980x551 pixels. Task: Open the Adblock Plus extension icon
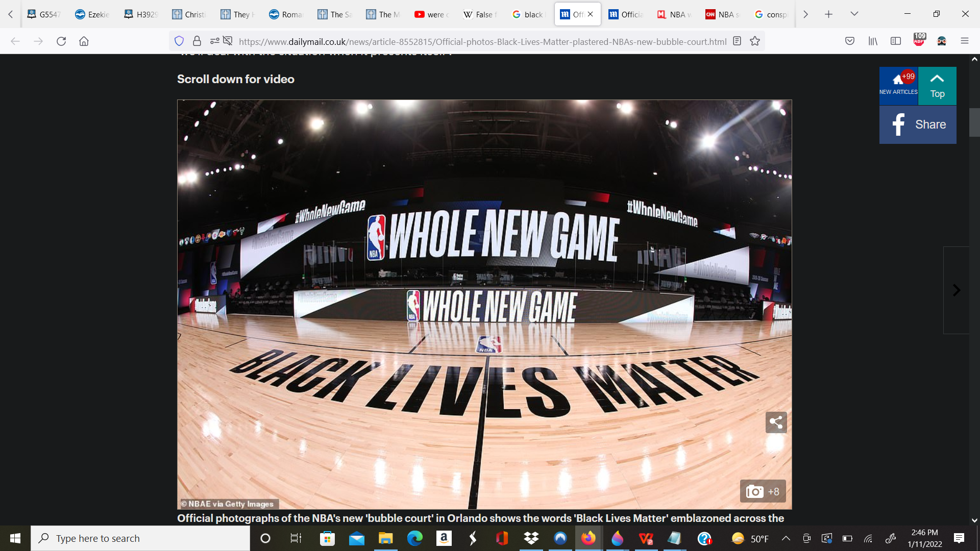(919, 41)
